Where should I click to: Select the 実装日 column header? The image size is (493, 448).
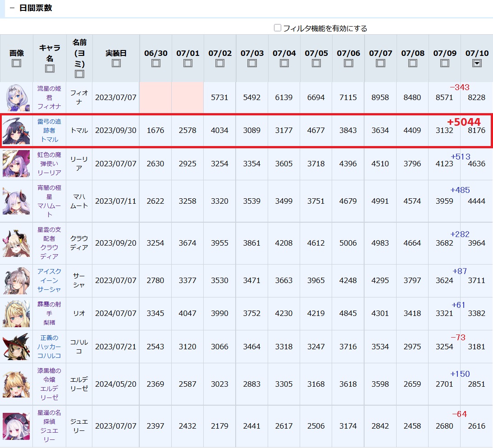[116, 58]
